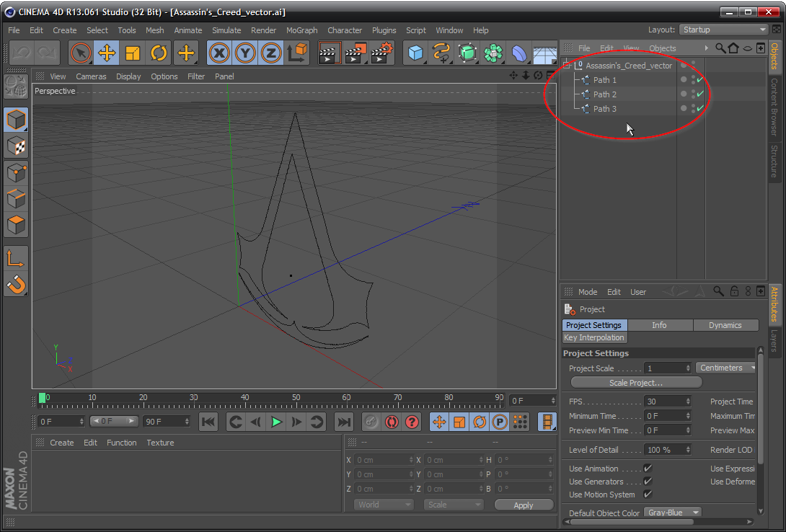
Task: Switch to the Dynamics tab
Action: 725,325
